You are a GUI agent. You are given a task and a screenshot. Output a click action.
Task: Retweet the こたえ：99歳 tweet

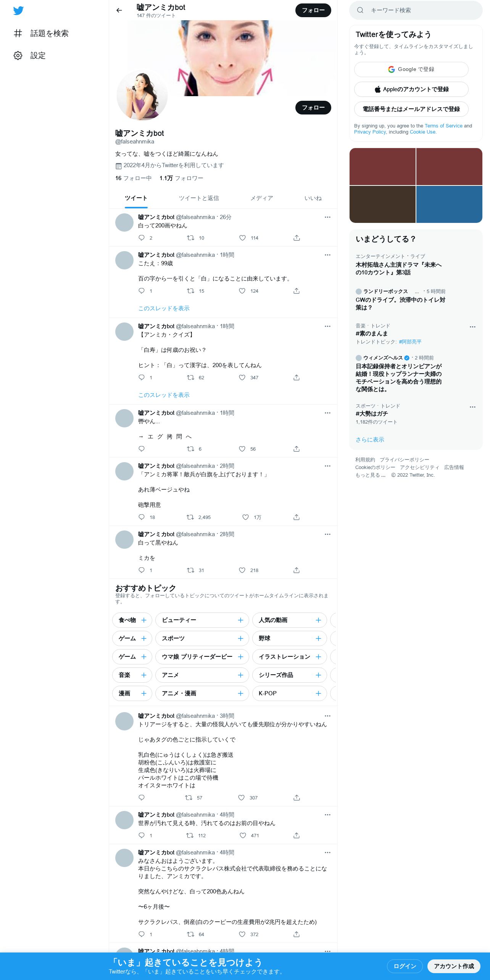tap(190, 291)
